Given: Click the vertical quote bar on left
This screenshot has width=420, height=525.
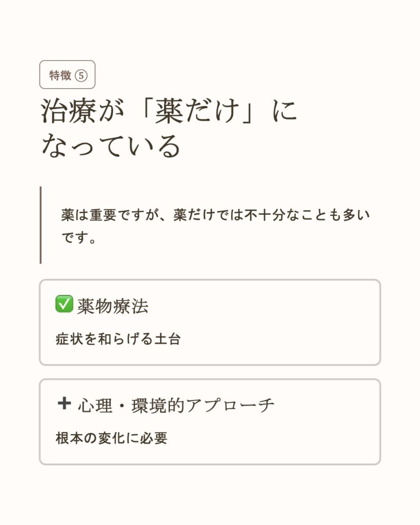Looking at the screenshot, I should coord(41,225).
